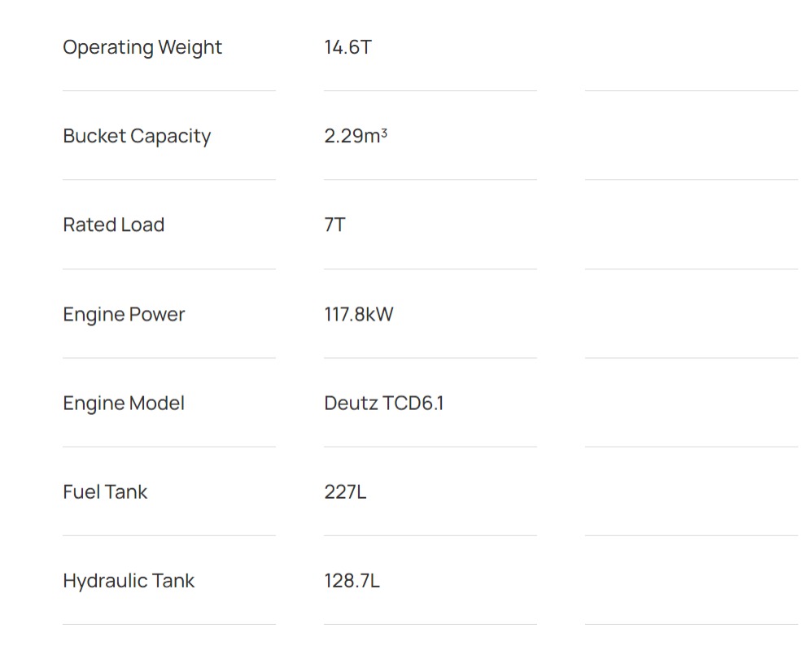Select the 7T rated load value

[x=334, y=225]
